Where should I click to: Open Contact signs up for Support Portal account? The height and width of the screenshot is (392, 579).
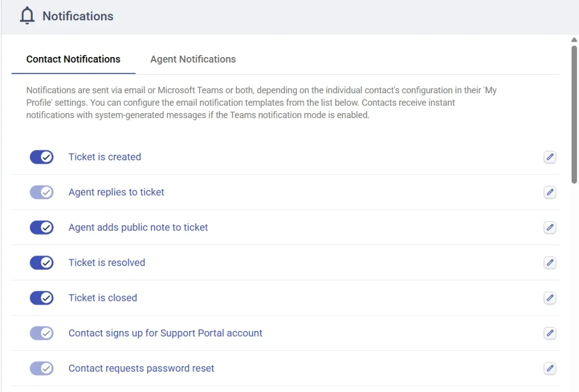[x=166, y=333]
